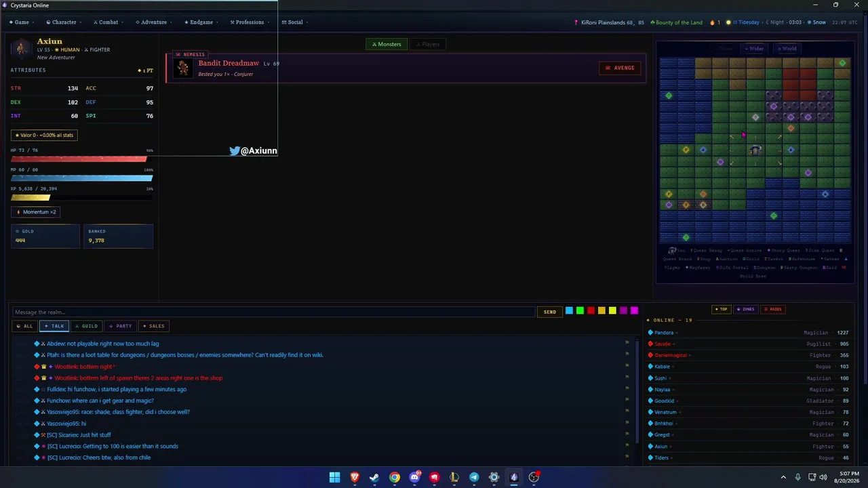Click the volume icon in the system tray
Viewport: 868px width, 488px height.
pyautogui.click(x=823, y=477)
